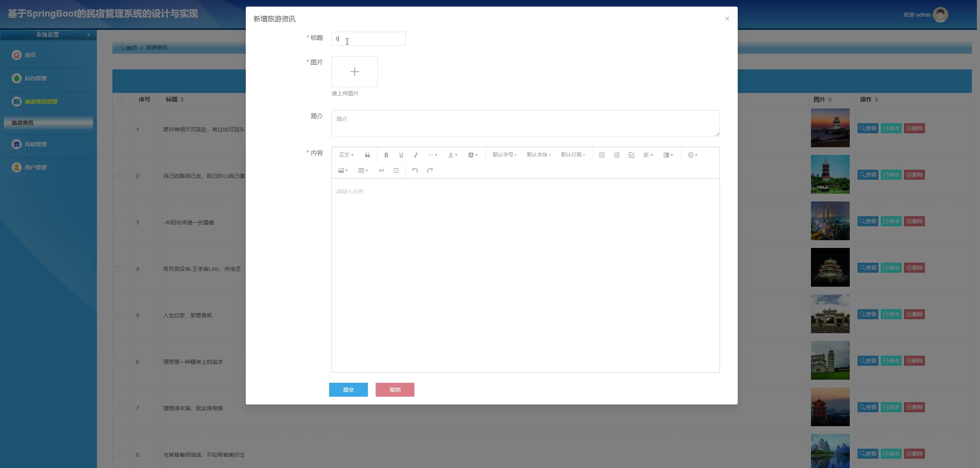Toggle the select-all checkbox in the table header
This screenshot has height=468, width=980.
click(120, 100)
